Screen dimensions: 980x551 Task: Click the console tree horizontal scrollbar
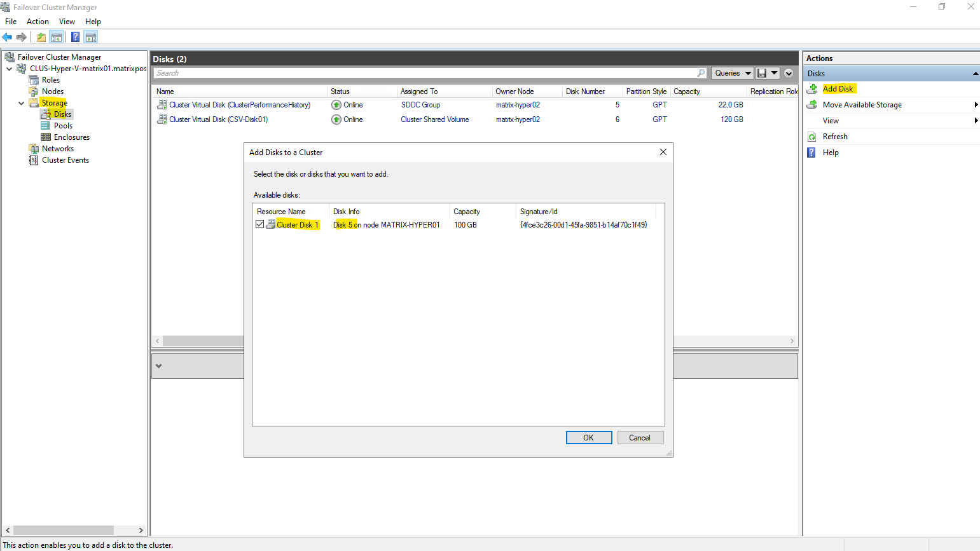pyautogui.click(x=64, y=530)
